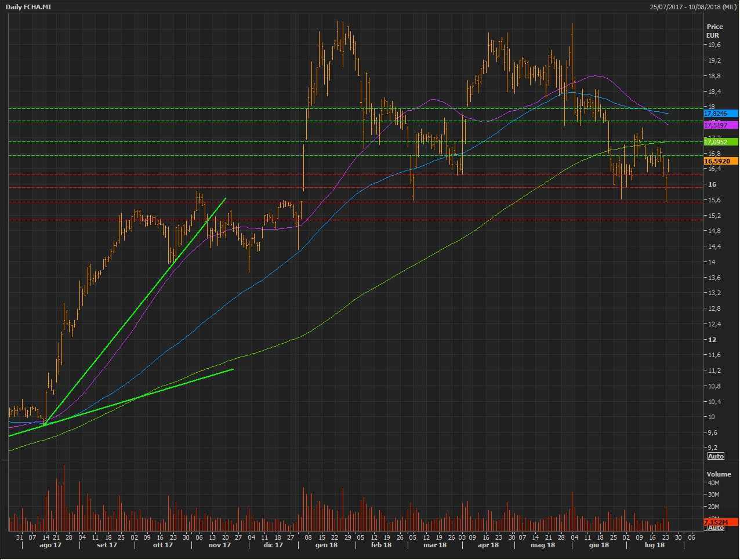Screen dimensions: 740x560
Task: Click the Price EUR axis header
Action: click(714, 31)
